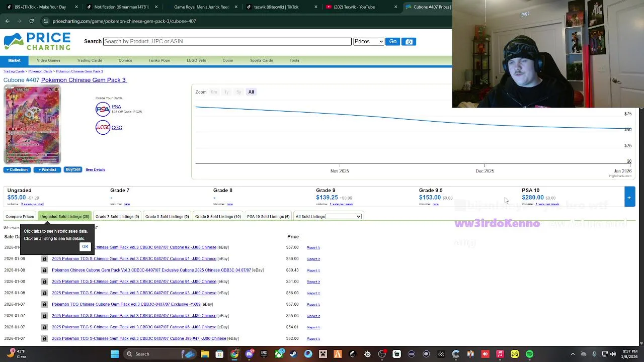Open Windows Start menu
644x362 pixels.
point(115,354)
